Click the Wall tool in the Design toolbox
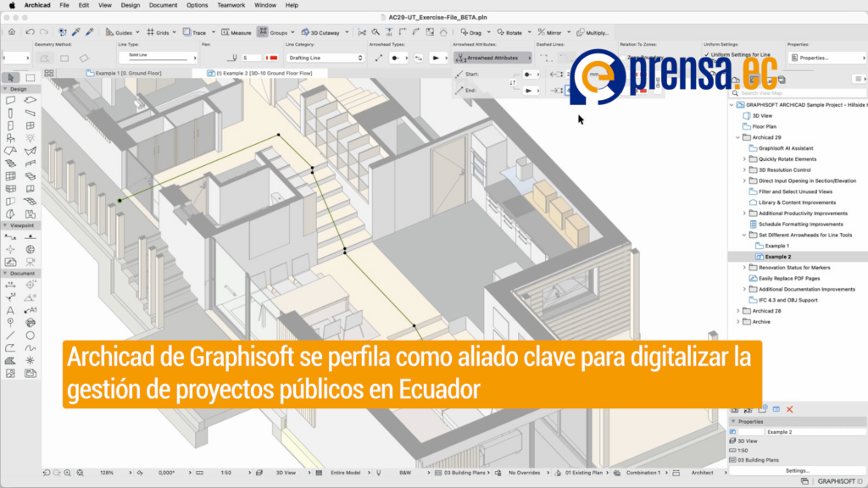Viewport: 868px width, 488px height. click(10, 99)
